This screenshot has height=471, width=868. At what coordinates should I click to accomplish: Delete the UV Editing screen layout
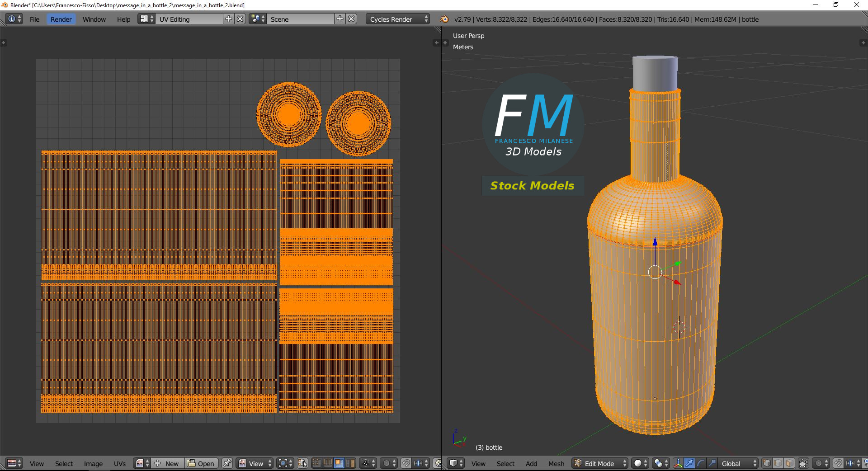coord(241,19)
